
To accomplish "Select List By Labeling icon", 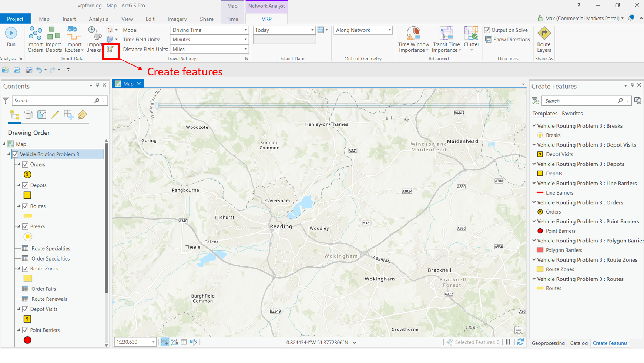I will pos(82,115).
